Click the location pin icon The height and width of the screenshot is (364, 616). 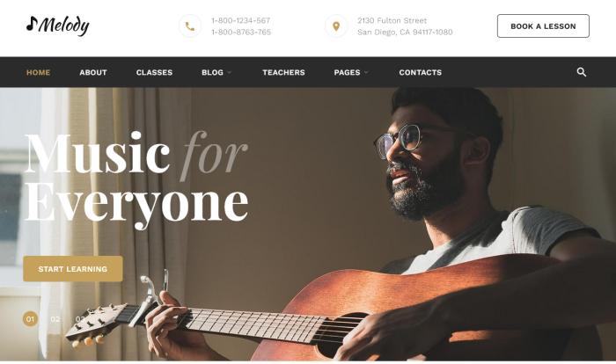(x=336, y=26)
